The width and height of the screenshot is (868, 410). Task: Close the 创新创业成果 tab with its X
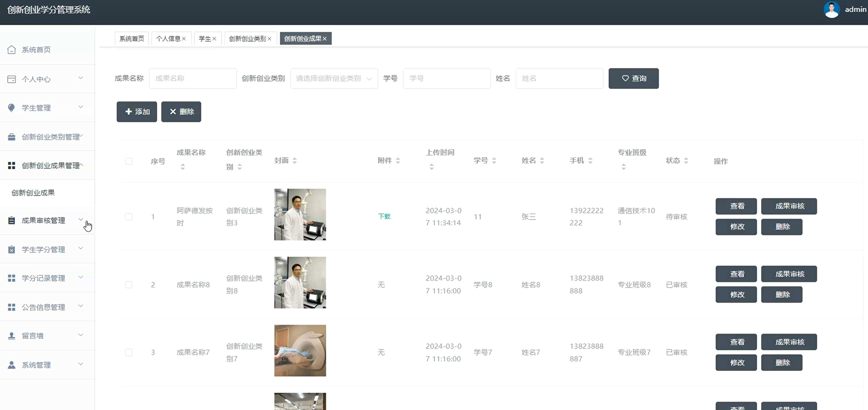(x=325, y=39)
